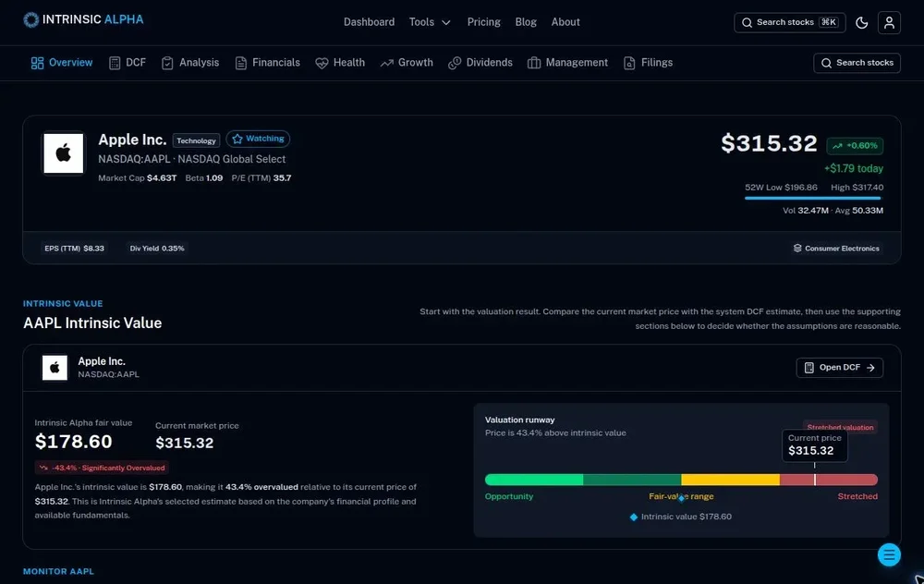924x584 pixels.
Task: Click the $178.60 fair value figure
Action: pos(74,442)
